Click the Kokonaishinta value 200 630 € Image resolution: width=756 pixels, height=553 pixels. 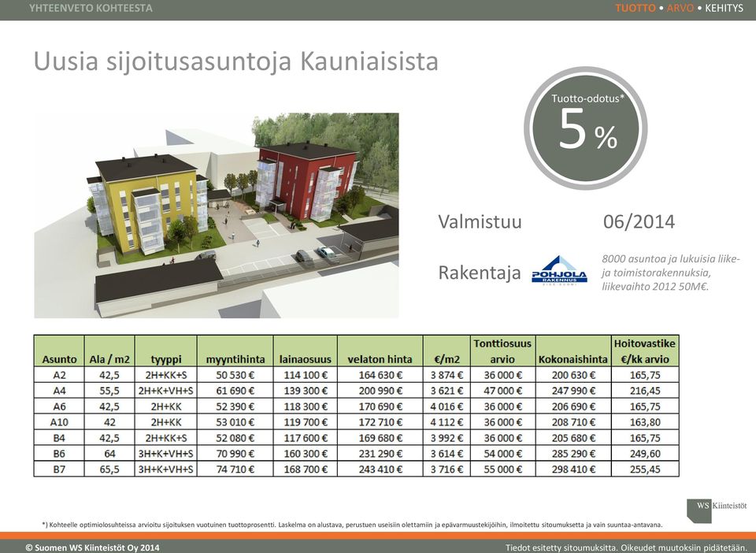(x=573, y=375)
